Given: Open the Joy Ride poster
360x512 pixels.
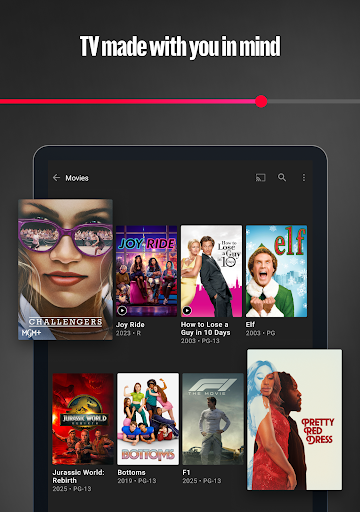Looking at the screenshot, I should click(x=146, y=271).
